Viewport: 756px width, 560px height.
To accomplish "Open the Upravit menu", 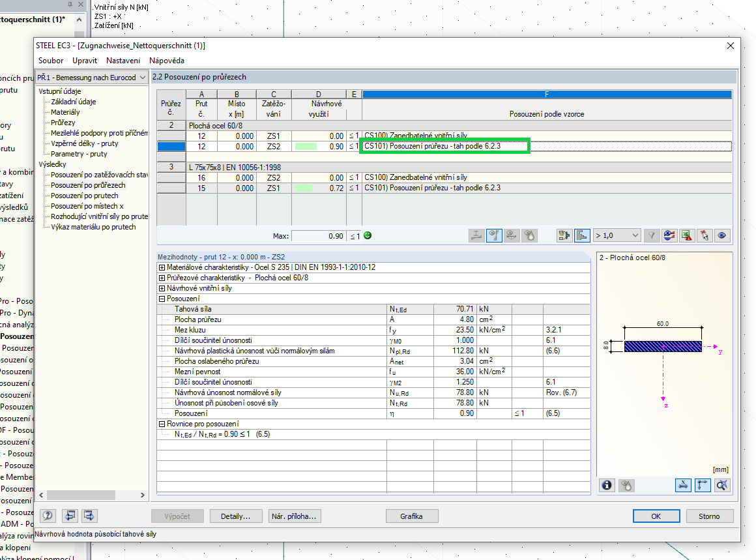I will 85,60.
